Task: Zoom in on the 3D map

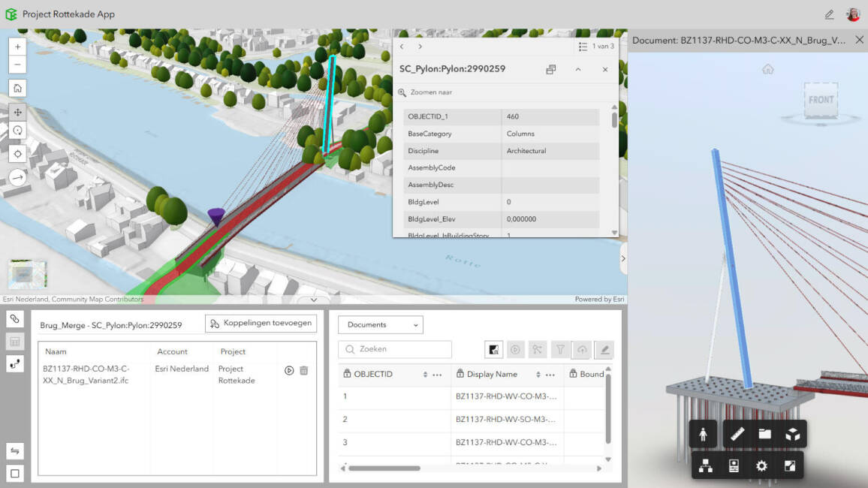Action: click(18, 46)
